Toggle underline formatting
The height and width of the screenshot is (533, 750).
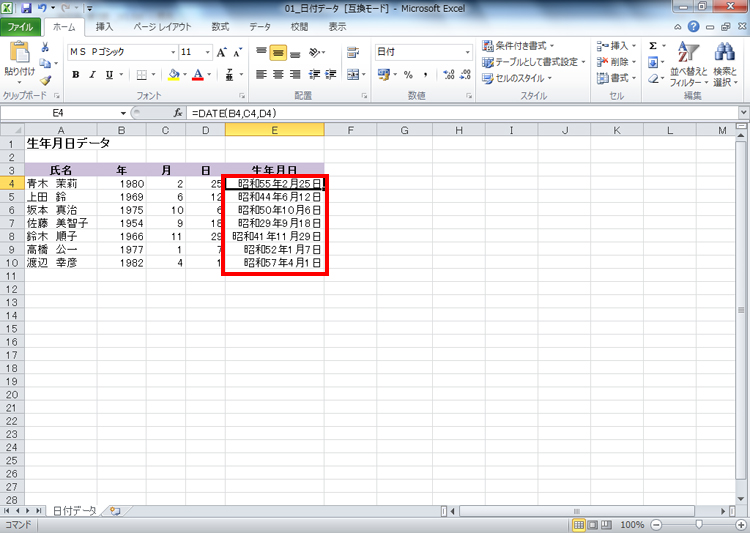109,75
